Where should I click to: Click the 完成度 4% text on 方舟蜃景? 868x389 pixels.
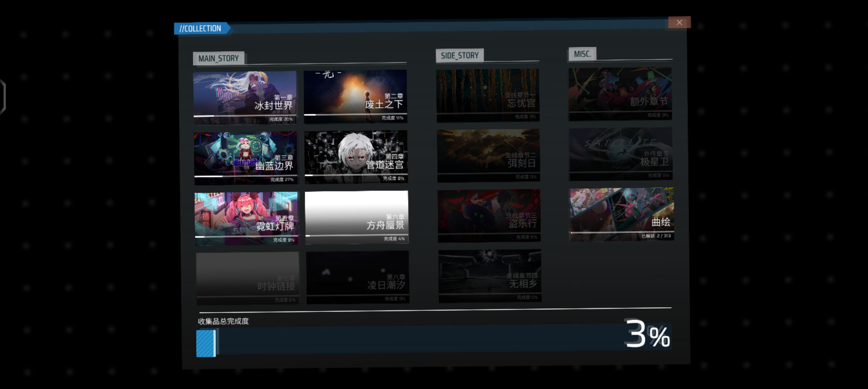pos(394,238)
